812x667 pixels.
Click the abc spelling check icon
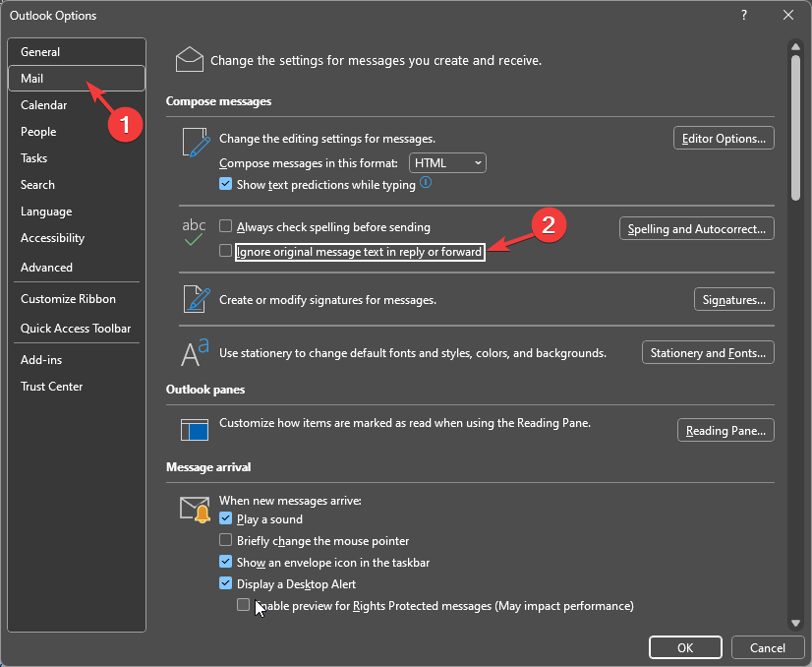(x=195, y=232)
